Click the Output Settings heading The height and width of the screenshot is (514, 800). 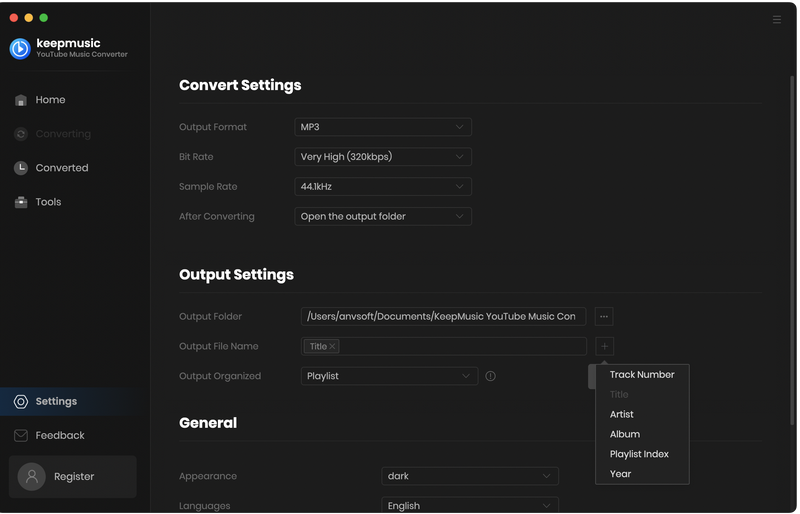pyautogui.click(x=236, y=275)
